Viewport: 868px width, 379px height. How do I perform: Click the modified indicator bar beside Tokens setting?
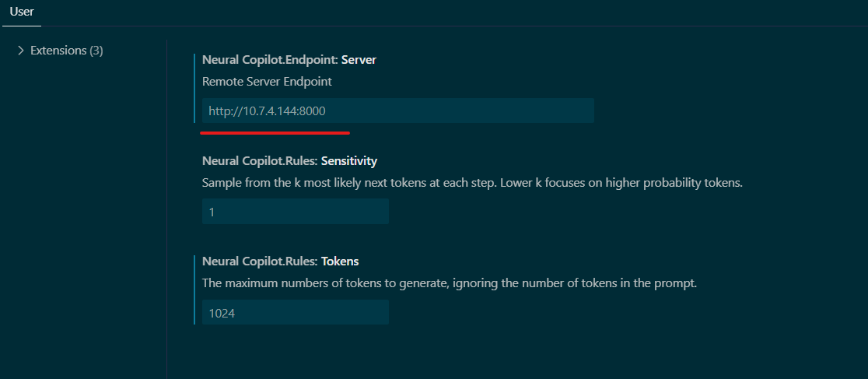coord(194,290)
